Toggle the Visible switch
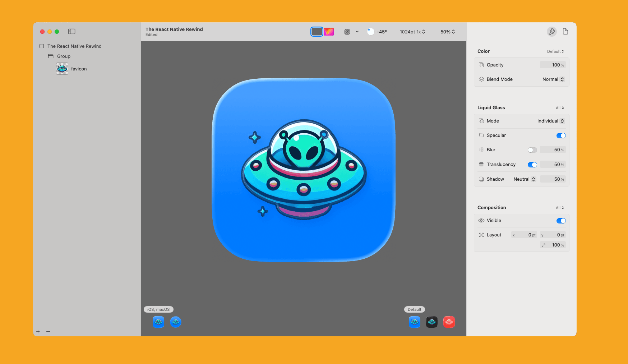Image resolution: width=628 pixels, height=364 pixels. click(x=561, y=221)
